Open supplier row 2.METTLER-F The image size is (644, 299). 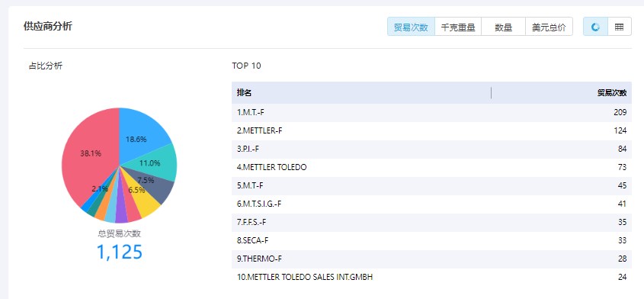[431, 130]
